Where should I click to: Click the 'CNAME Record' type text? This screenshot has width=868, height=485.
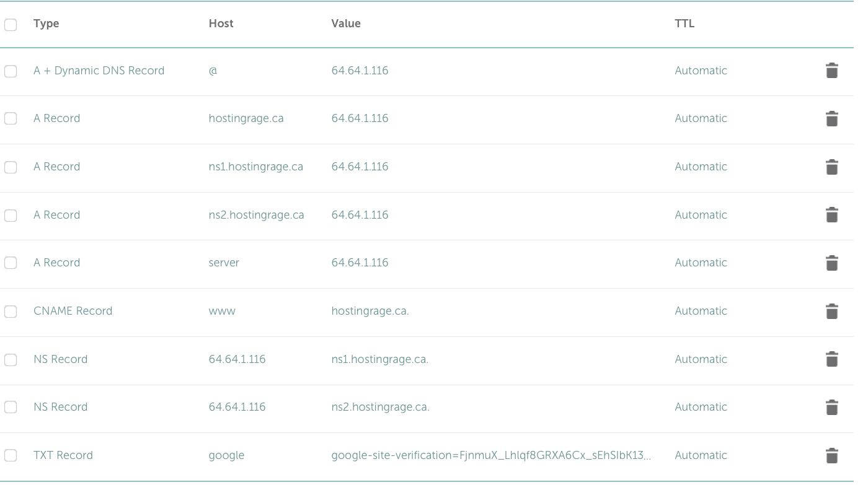(73, 311)
